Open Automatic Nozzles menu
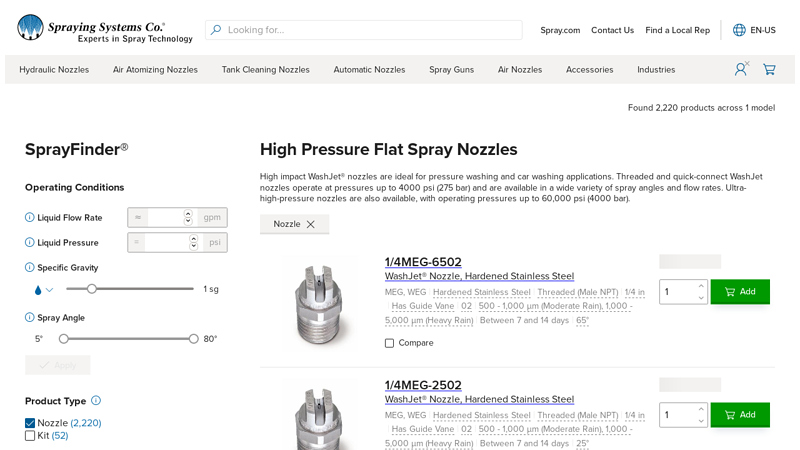Viewport: 800px width, 450px height. pyautogui.click(x=369, y=69)
